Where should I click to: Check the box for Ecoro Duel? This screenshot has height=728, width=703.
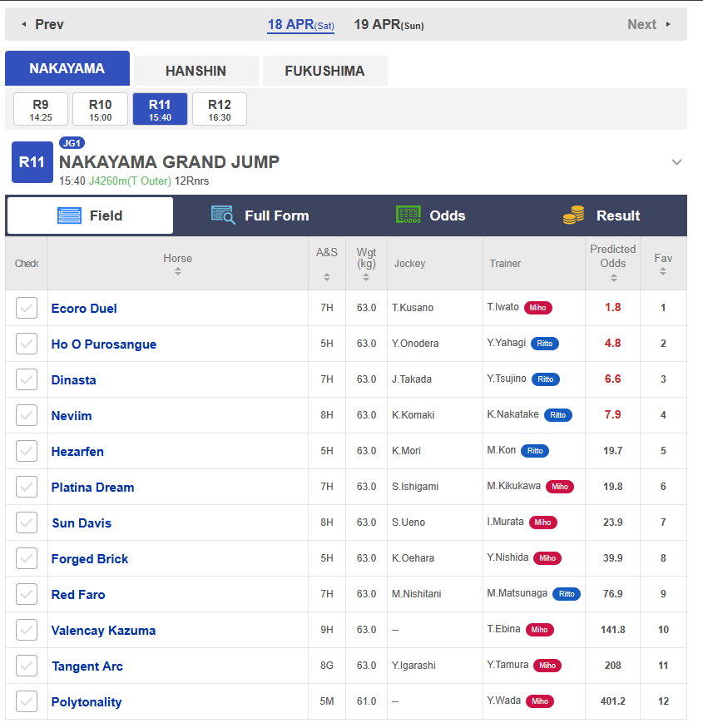coord(27,308)
